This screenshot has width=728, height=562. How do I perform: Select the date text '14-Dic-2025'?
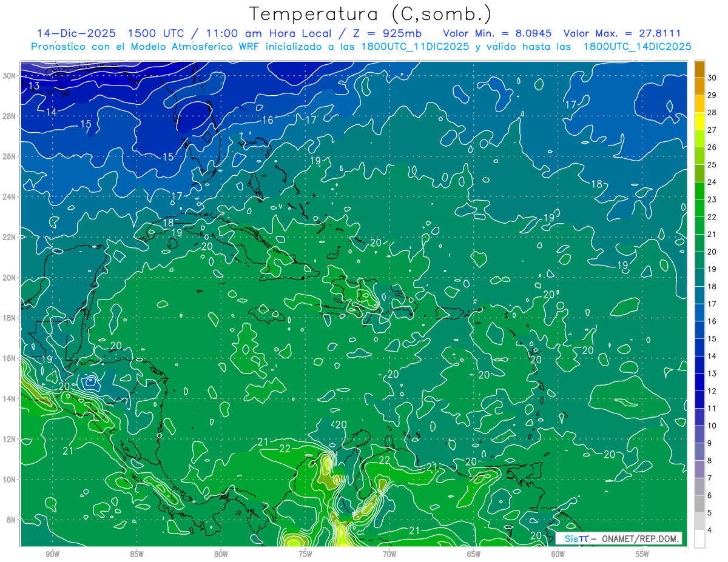click(x=75, y=33)
